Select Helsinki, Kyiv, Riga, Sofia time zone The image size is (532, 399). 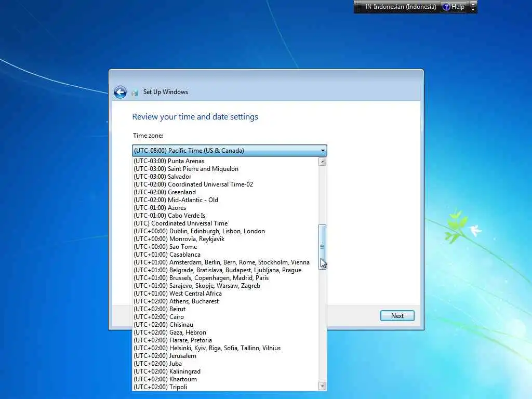(225, 348)
